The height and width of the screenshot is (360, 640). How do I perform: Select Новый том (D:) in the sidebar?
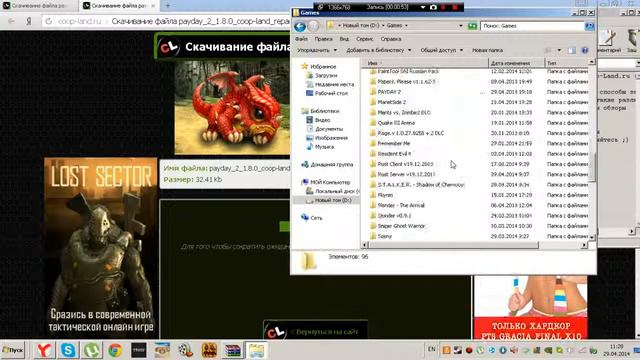[x=329, y=200]
